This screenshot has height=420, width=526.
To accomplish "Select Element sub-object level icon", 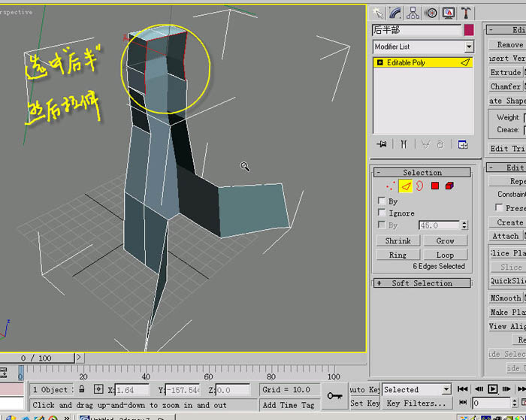I will (449, 186).
